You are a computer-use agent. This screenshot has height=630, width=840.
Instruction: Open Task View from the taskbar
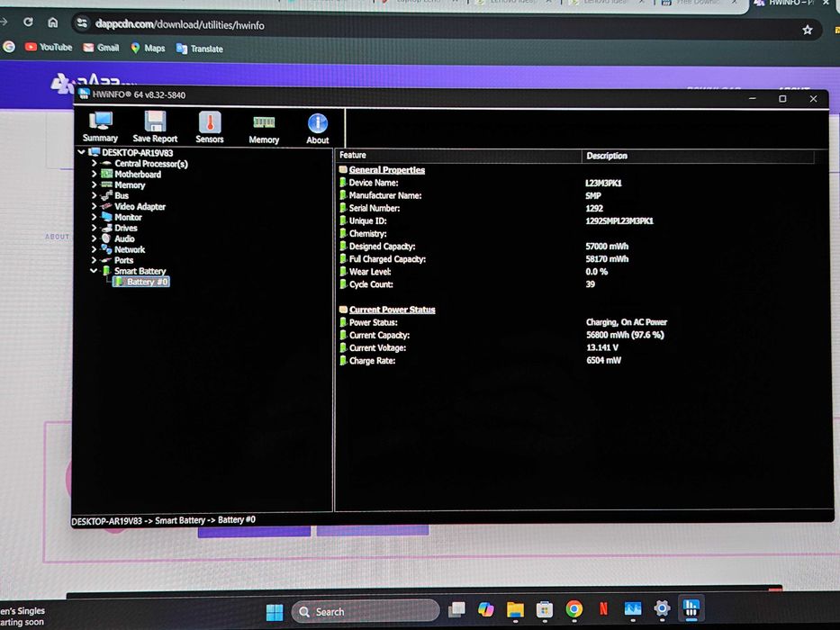(x=456, y=609)
